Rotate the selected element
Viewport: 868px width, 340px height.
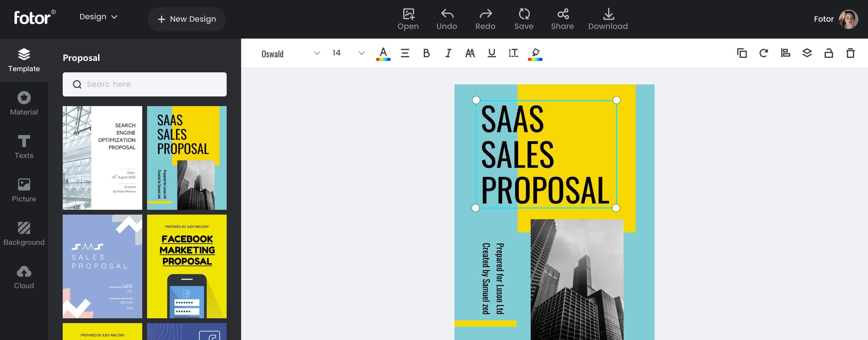point(763,53)
